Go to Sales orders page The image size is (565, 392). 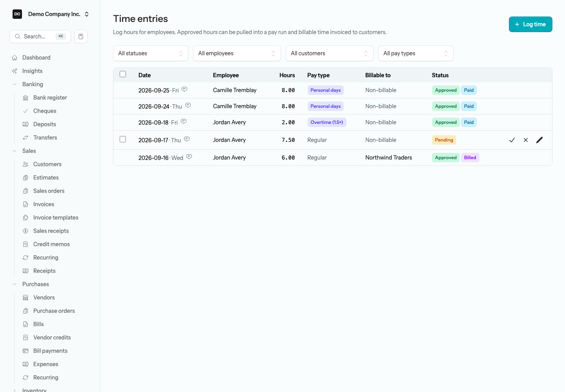49,191
